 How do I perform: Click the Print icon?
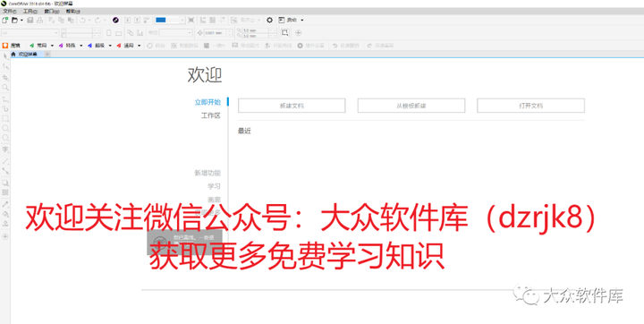tap(39, 20)
